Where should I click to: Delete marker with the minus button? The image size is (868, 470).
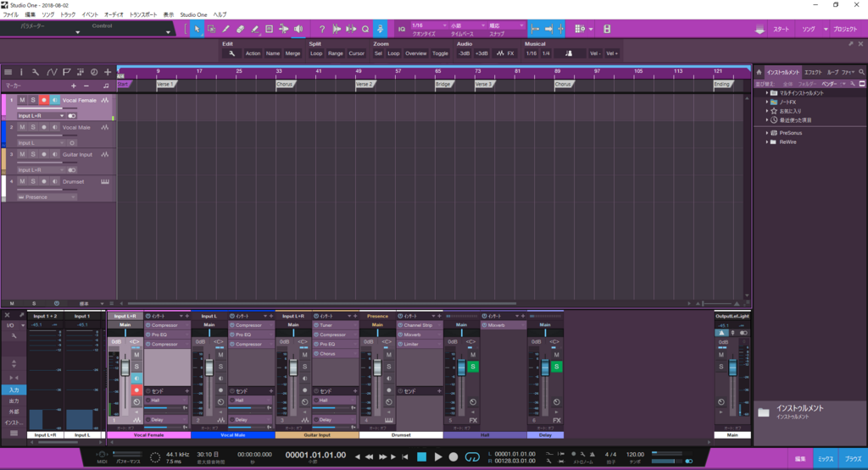coord(86,86)
